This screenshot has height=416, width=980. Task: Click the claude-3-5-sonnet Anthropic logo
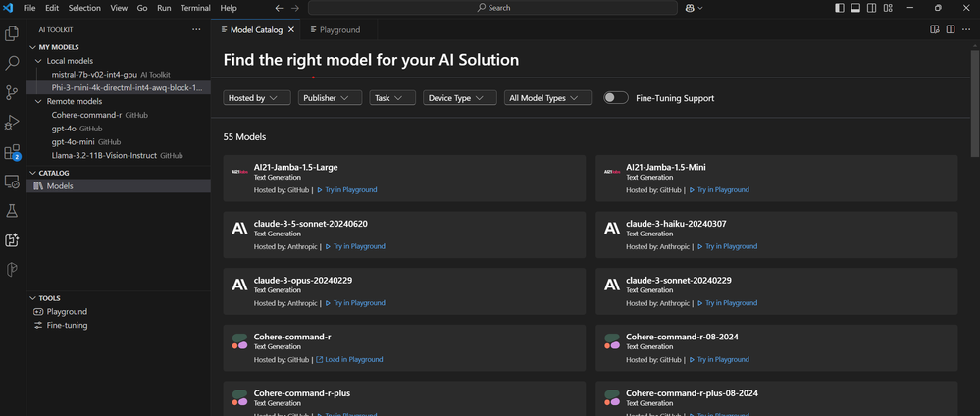240,229
